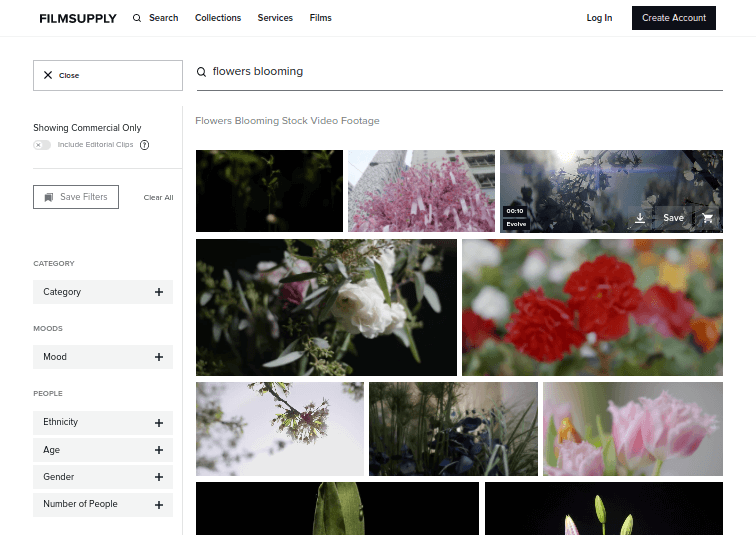
Task: Click the download icon on the Evolve clip
Action: coord(640,218)
